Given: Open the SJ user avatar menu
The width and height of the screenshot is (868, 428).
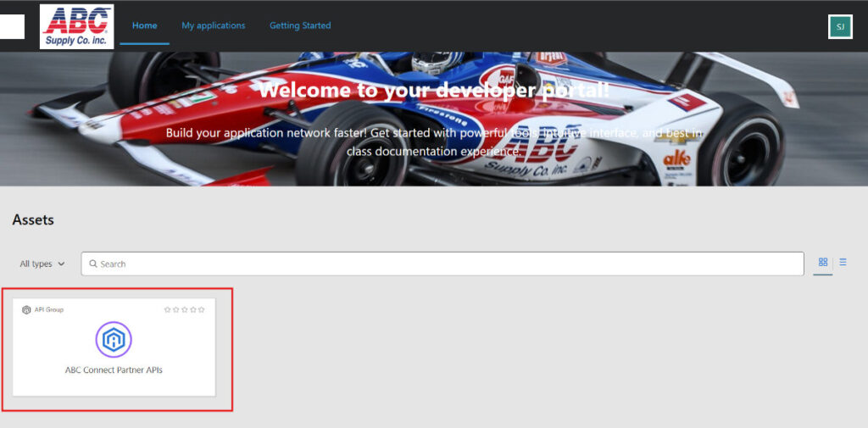Looking at the screenshot, I should pos(840,26).
